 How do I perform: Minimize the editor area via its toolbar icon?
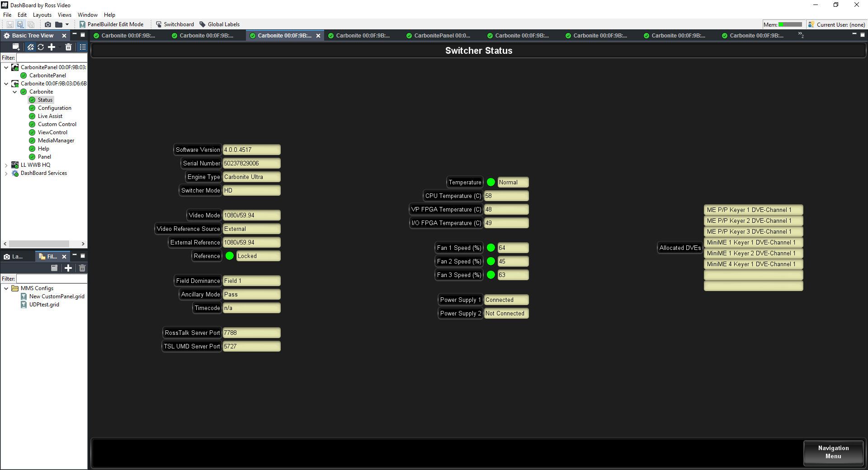tap(854, 34)
